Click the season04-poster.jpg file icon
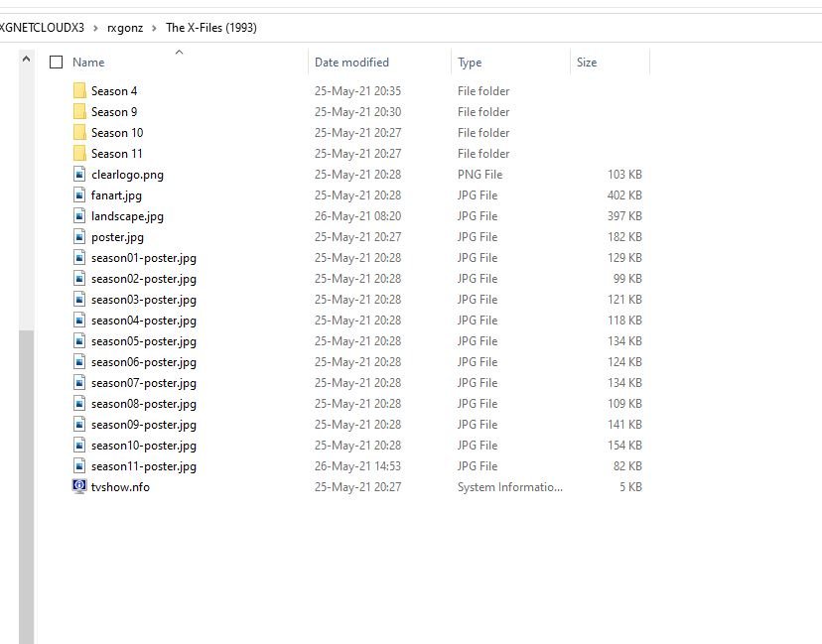822x644 pixels. (x=79, y=321)
